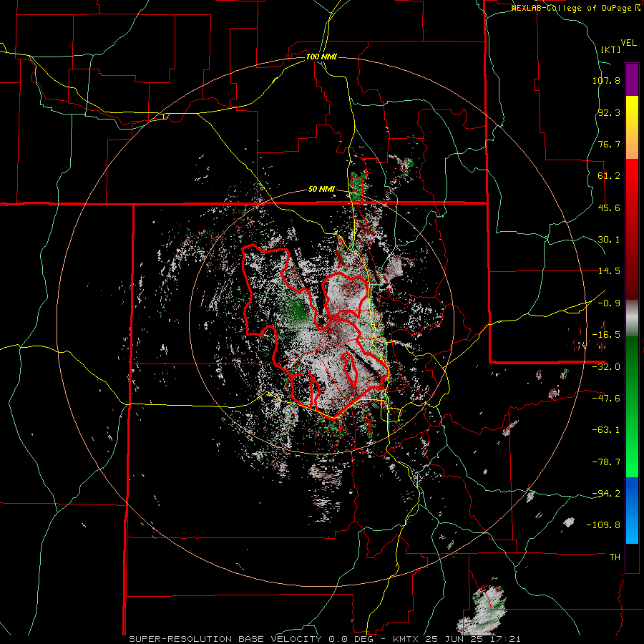
Task: Pick the purple segment of velocity color bar
Action: coord(632,79)
